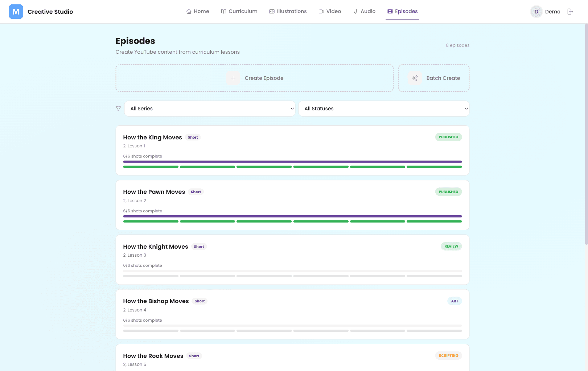This screenshot has height=371, width=588.
Task: Click the Illustrations image icon
Action: [272, 11]
